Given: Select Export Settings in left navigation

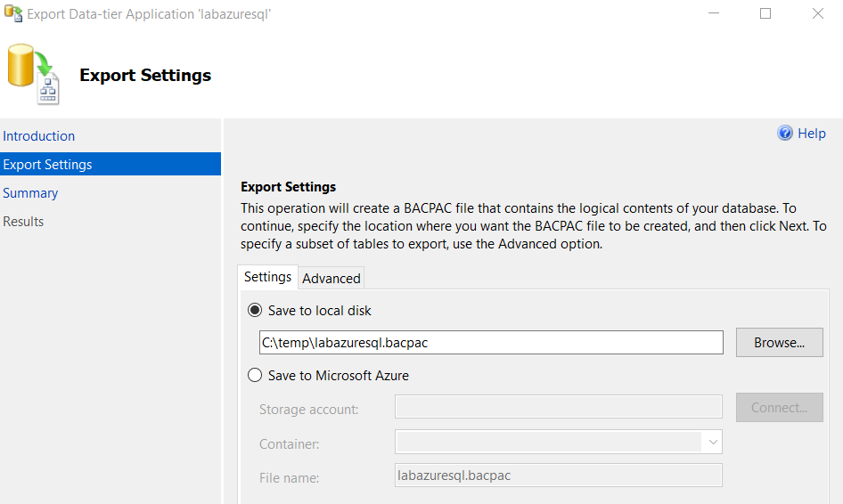Looking at the screenshot, I should [x=48, y=165].
